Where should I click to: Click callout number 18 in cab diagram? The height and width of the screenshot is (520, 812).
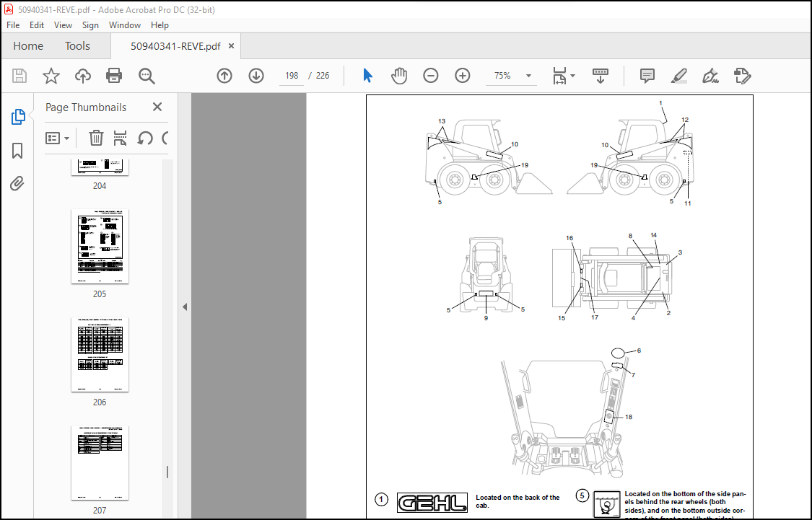[x=629, y=417]
